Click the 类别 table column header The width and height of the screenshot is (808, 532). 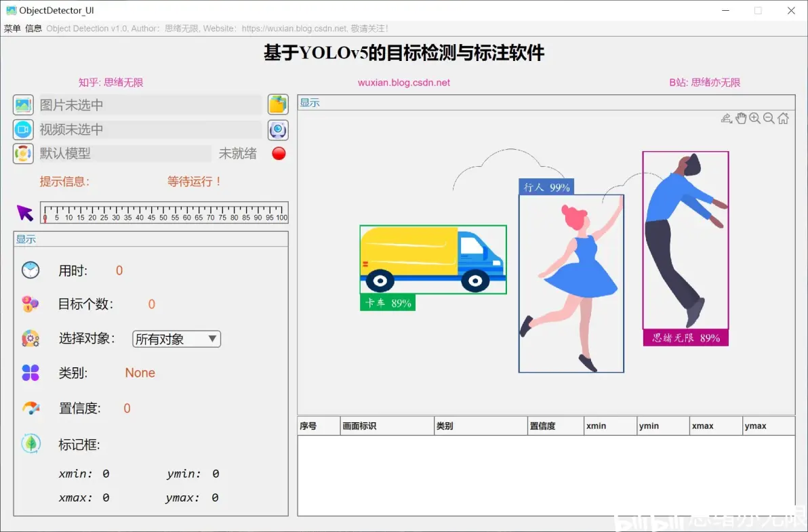click(481, 426)
